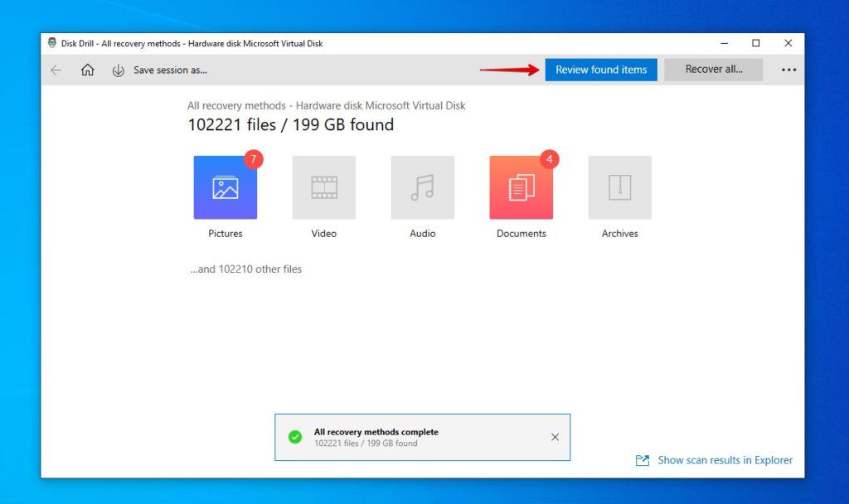Click the Disk Drill window title text
Viewport: 849px width, 504px height.
click(192, 43)
